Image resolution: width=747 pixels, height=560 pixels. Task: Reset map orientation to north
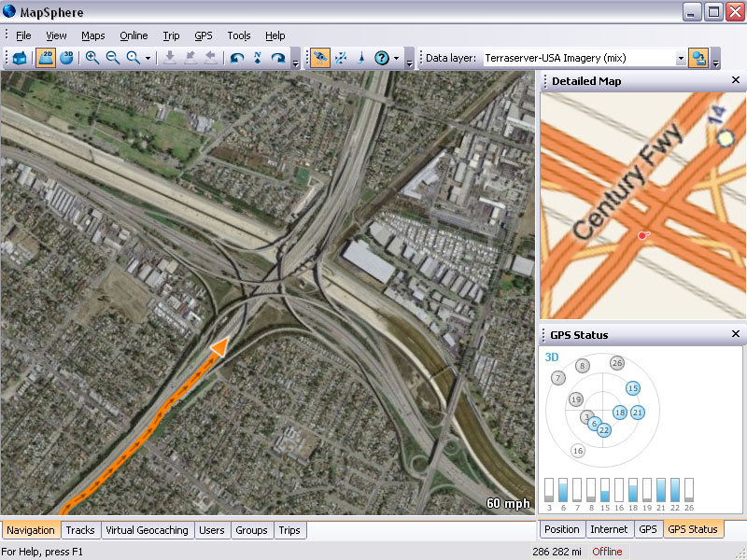tap(258, 58)
